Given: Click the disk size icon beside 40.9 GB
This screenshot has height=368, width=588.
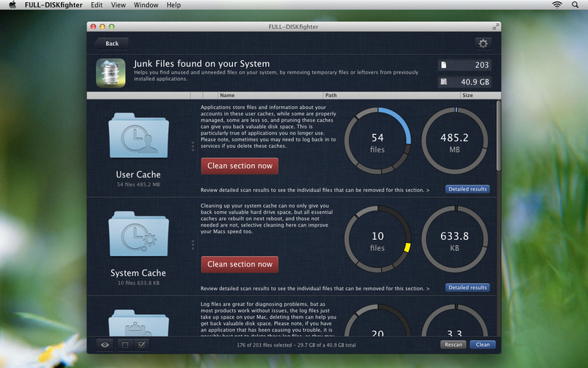Looking at the screenshot, I should click(444, 82).
